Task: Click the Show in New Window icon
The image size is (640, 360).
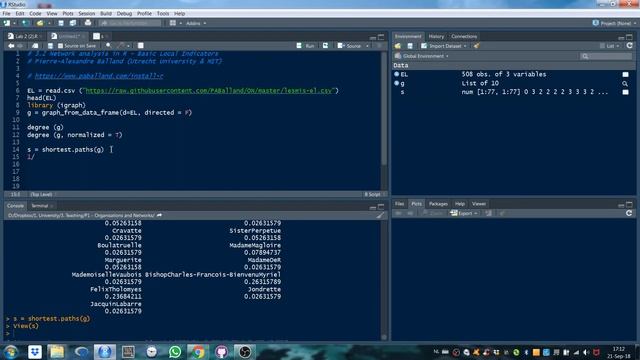Action: coord(35,46)
